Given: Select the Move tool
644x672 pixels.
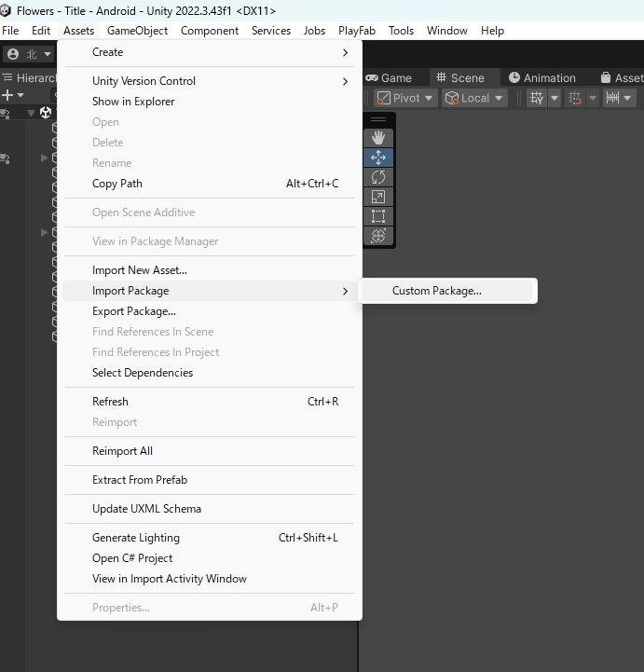Looking at the screenshot, I should 378,158.
